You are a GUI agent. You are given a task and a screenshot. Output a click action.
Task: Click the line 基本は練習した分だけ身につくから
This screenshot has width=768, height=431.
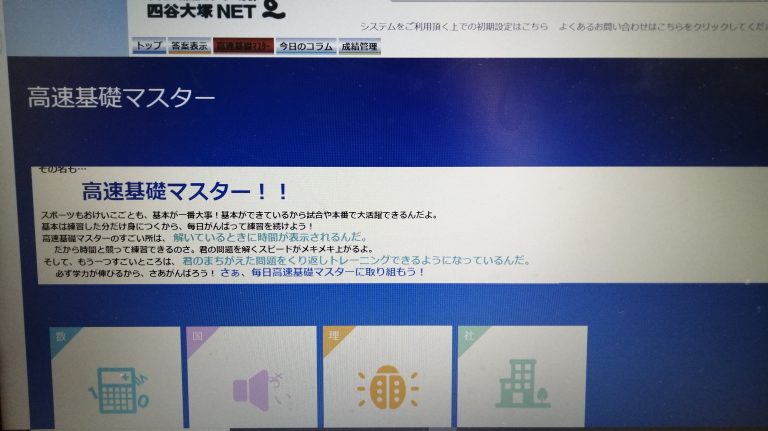(177, 226)
